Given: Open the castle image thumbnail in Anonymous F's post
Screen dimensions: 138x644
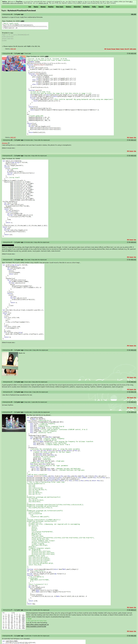Looking at the screenshot, I should tap(14, 423).
